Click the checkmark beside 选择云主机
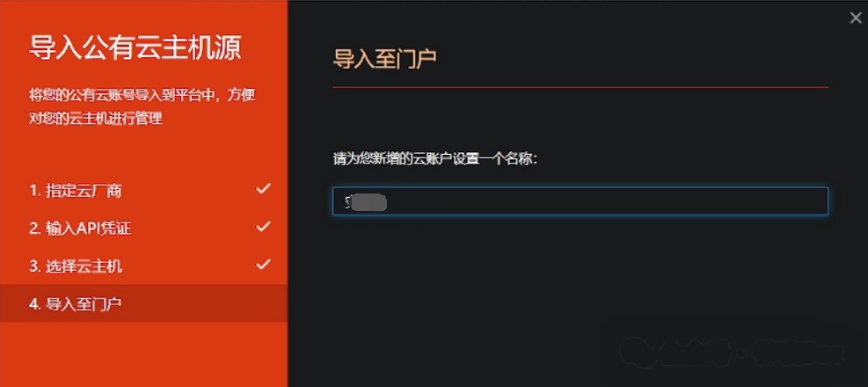Viewport: 868px width, 387px height. 264,264
